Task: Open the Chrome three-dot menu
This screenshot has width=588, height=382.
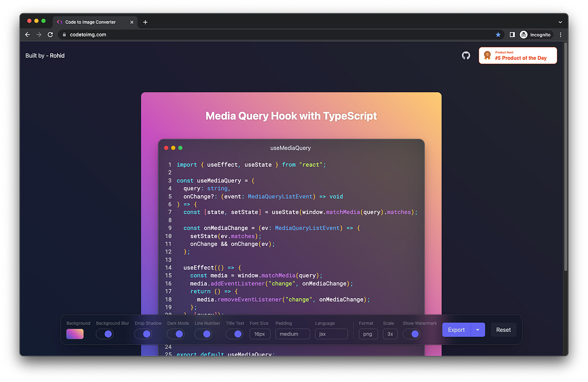Action: pos(560,34)
